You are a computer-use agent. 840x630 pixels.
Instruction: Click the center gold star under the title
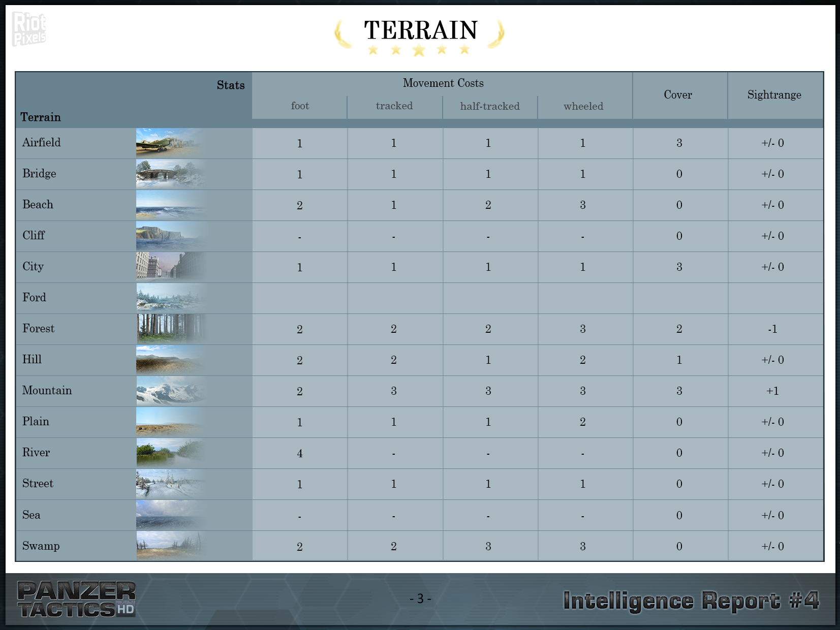[419, 50]
